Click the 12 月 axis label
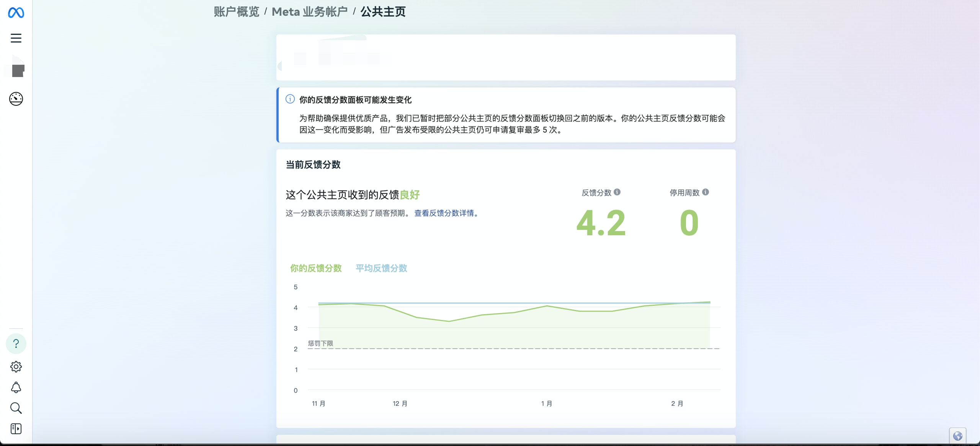The height and width of the screenshot is (446, 980). (x=400, y=403)
